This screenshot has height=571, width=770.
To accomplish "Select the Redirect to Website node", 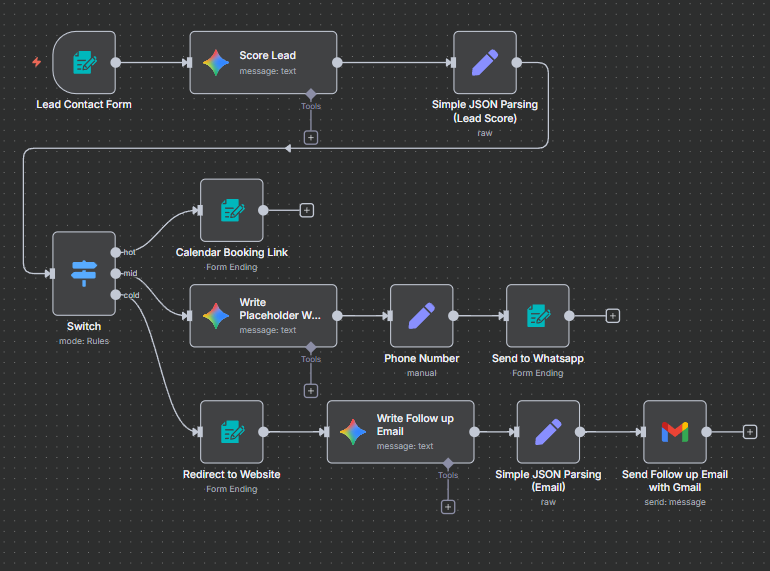I will (232, 432).
